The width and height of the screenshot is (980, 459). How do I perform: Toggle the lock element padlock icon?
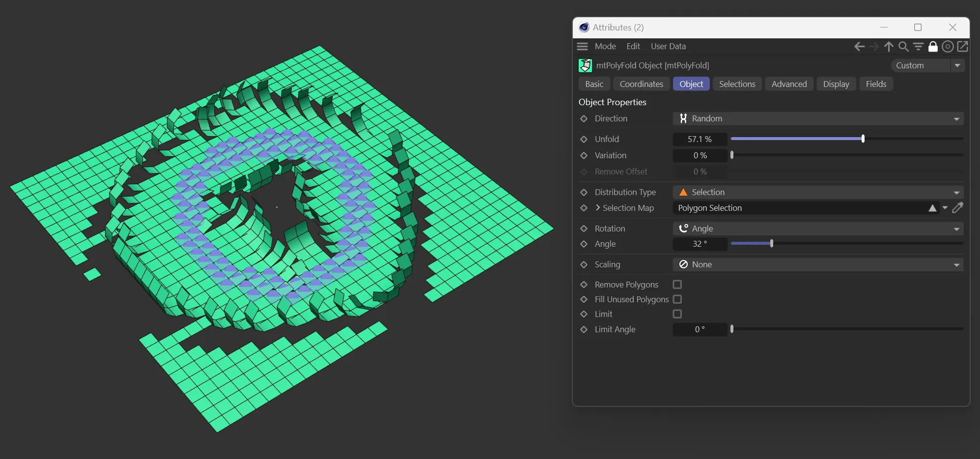pyautogui.click(x=933, y=46)
